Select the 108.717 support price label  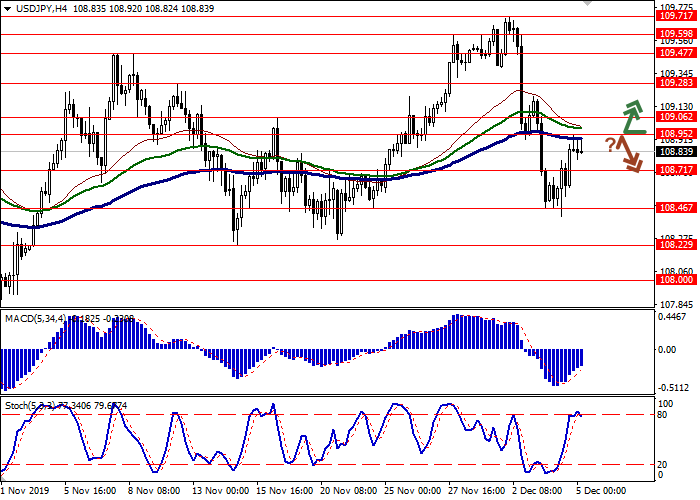click(675, 171)
